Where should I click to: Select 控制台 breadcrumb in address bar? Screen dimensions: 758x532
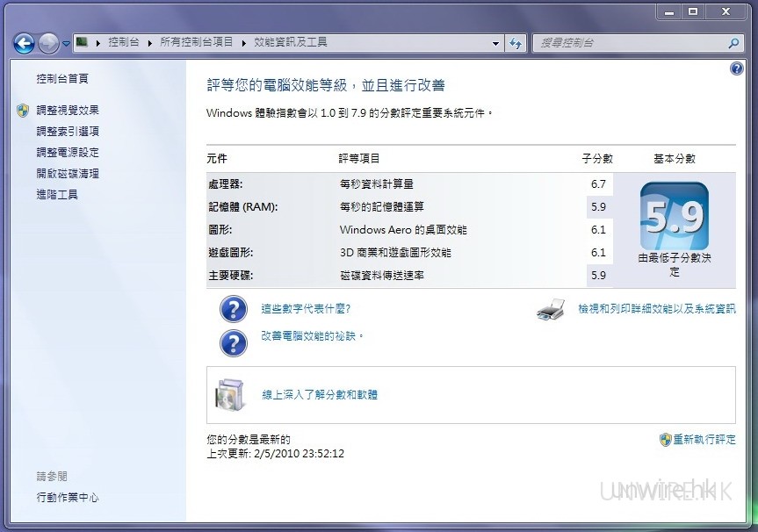tap(123, 42)
